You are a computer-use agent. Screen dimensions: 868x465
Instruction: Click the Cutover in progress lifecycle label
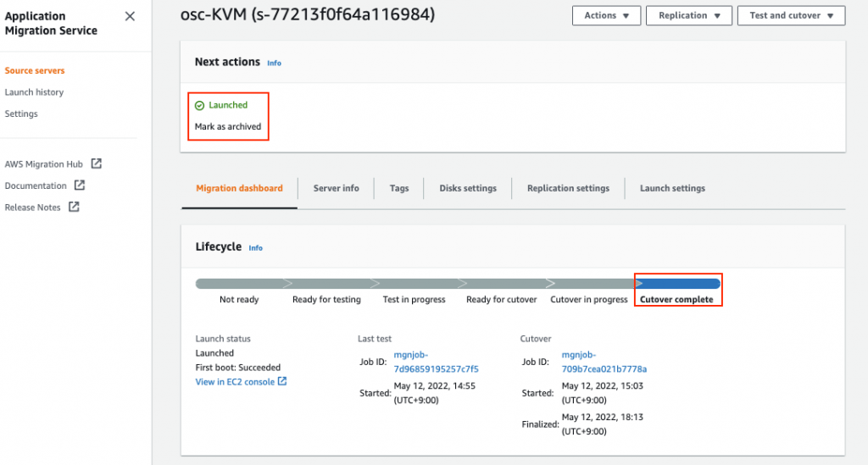pos(589,299)
